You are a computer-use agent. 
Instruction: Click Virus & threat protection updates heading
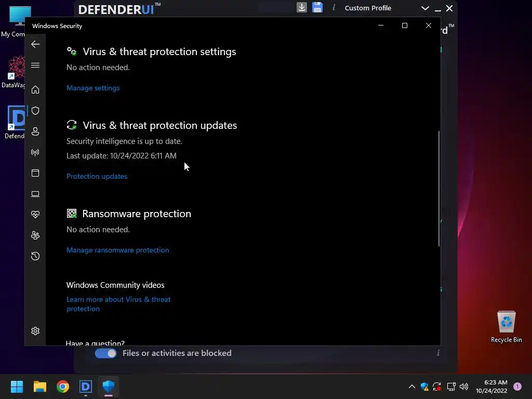click(160, 125)
